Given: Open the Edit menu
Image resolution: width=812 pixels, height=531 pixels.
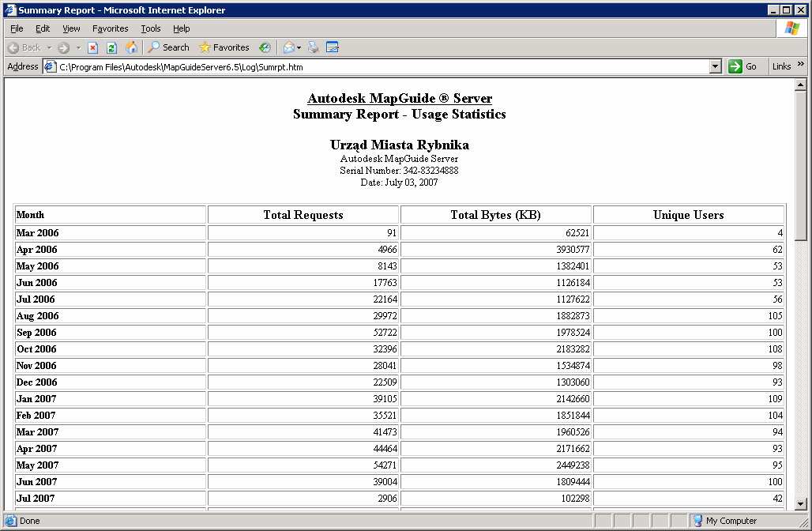Looking at the screenshot, I should click(x=43, y=28).
